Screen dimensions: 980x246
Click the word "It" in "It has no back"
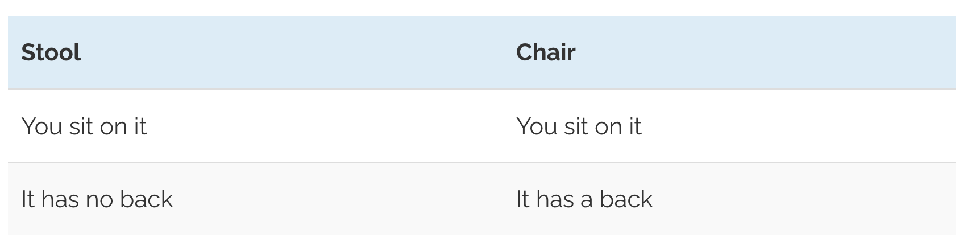click(28, 199)
